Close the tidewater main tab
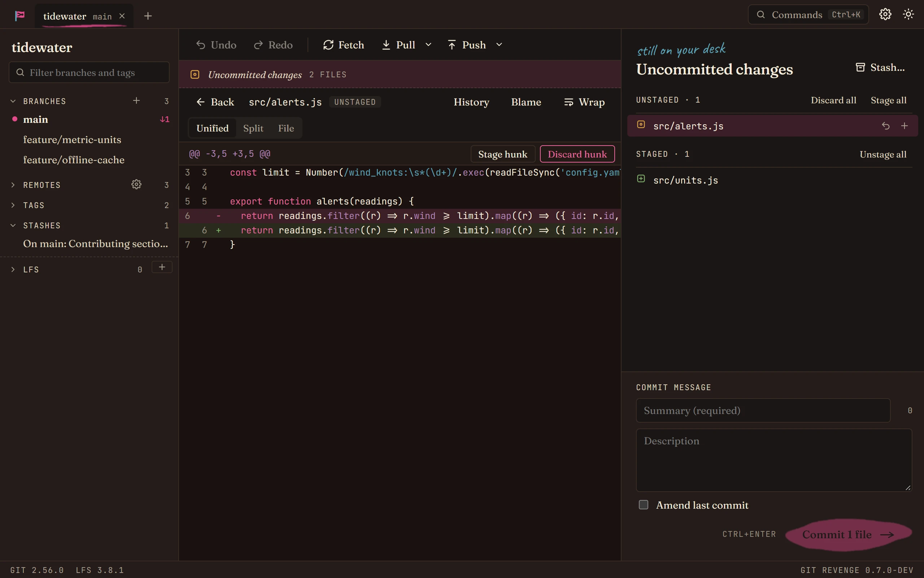Screen dimensions: 924x578 pyautogui.click(x=122, y=16)
